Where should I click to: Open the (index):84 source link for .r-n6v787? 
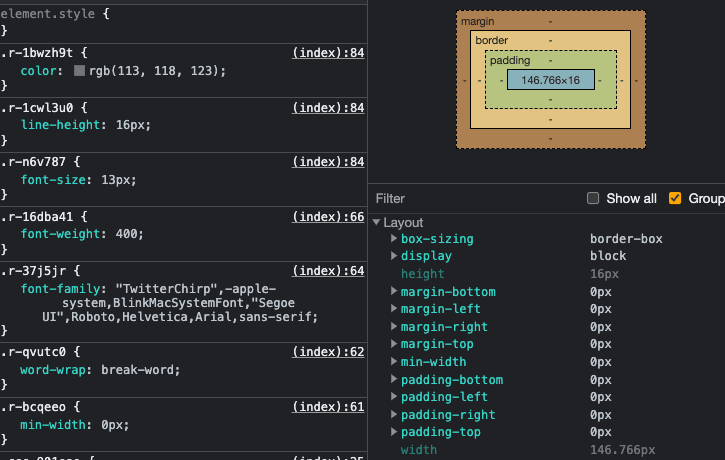point(328,162)
